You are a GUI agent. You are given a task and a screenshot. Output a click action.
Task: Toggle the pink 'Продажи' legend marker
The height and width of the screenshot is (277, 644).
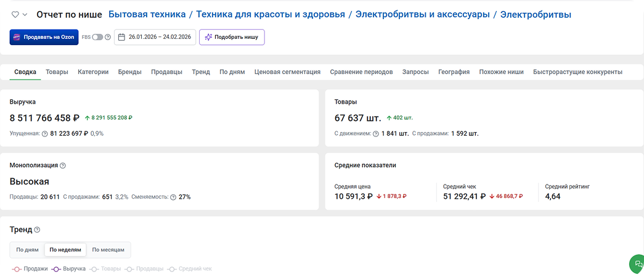[17, 269]
